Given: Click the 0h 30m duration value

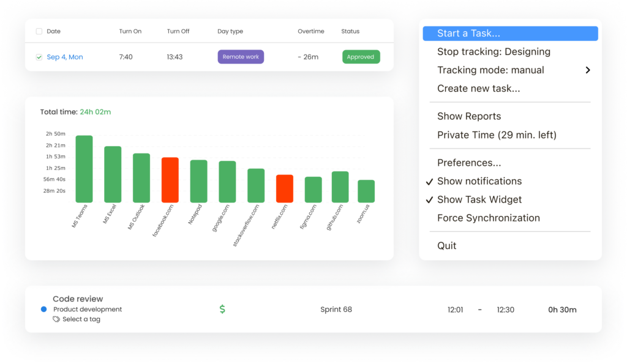Looking at the screenshot, I should (562, 310).
